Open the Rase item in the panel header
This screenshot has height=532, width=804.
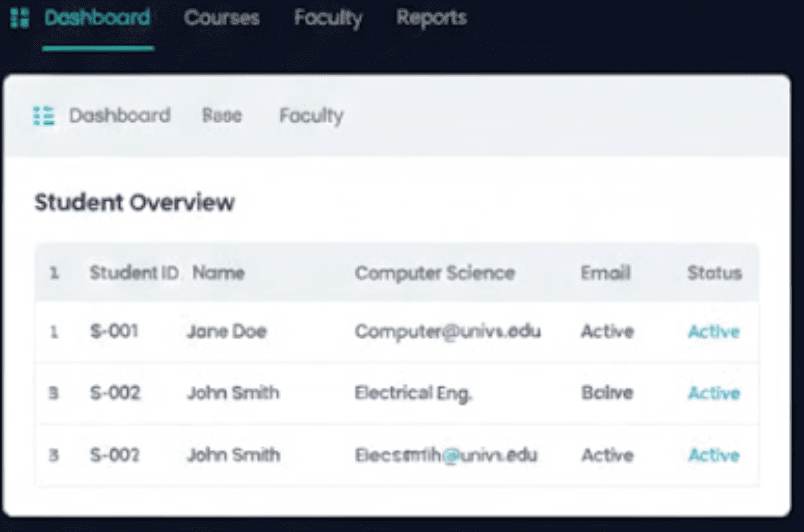pos(222,116)
